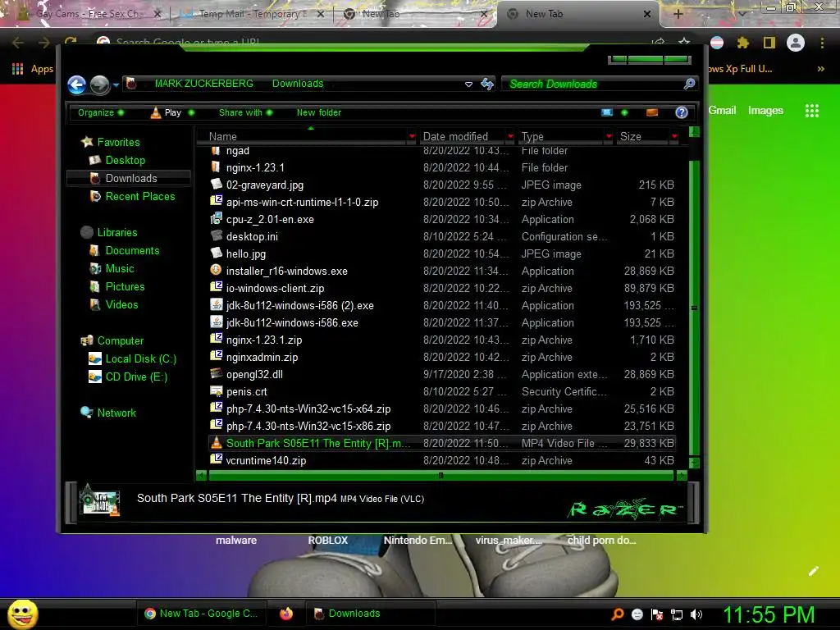Image resolution: width=840 pixels, height=630 pixels.
Task: Click the vertical scrollbar in the file list
Action: (x=694, y=308)
